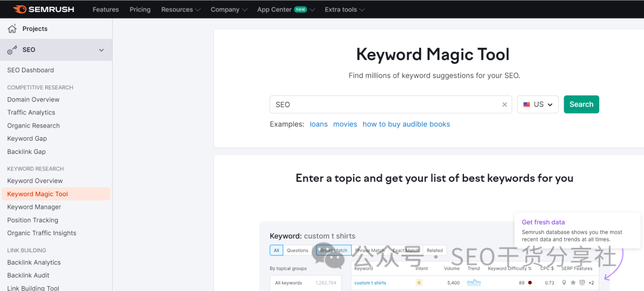Collapse the SEO sidebar section chevron
Image resolution: width=644 pixels, height=291 pixels.
point(101,50)
